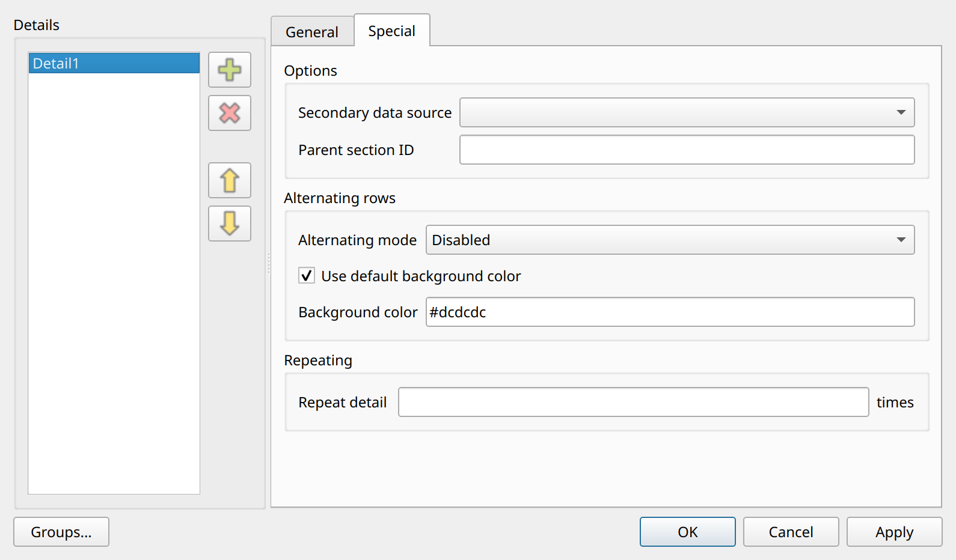This screenshot has height=560, width=956.
Task: Click the Alternating mode dropdown arrow
Action: point(901,240)
